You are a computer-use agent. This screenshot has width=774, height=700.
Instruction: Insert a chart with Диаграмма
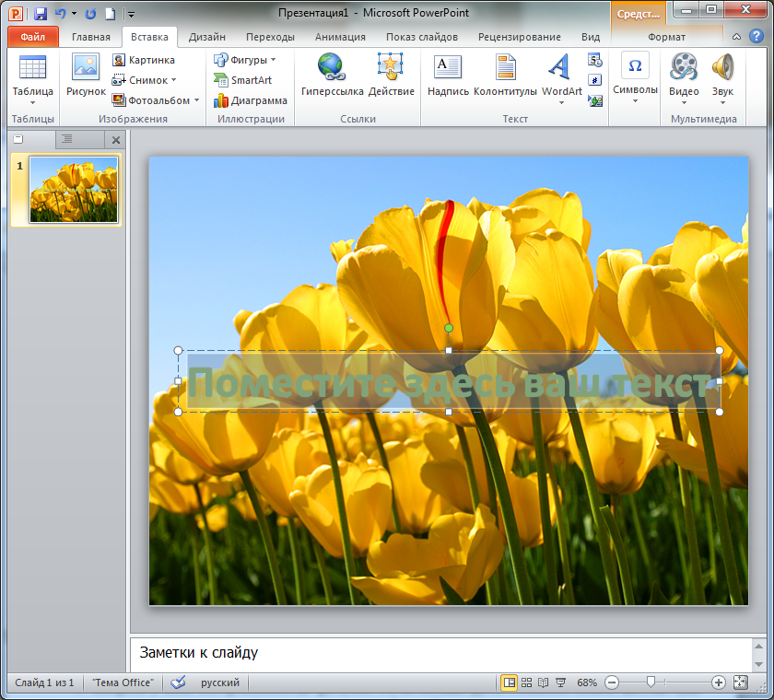click(251, 100)
